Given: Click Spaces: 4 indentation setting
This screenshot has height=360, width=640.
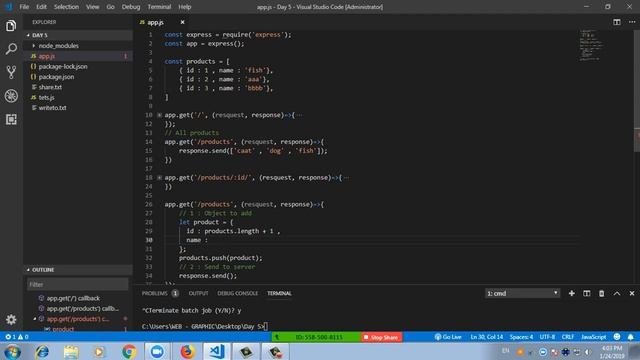Looking at the screenshot, I should tap(521, 337).
